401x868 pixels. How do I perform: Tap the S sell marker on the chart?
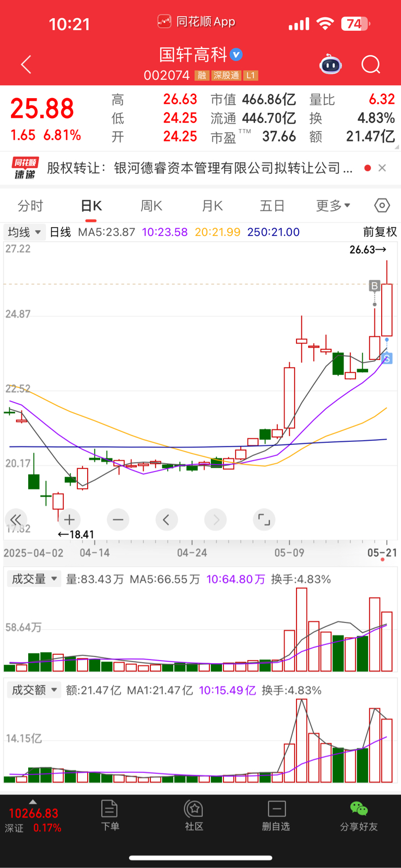point(387,359)
